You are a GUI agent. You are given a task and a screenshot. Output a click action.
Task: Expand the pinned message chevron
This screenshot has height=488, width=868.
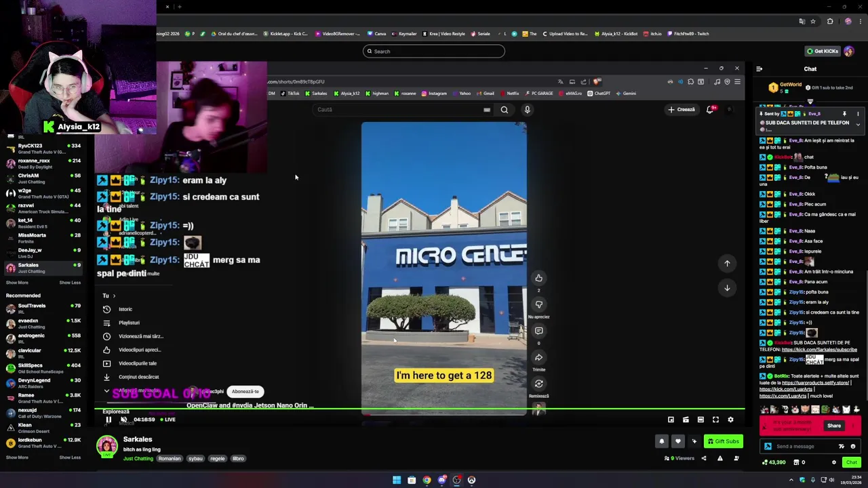point(858,124)
